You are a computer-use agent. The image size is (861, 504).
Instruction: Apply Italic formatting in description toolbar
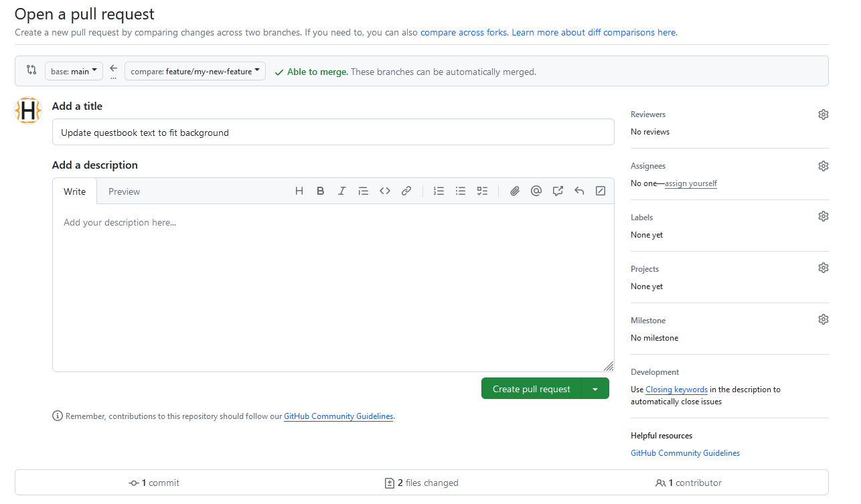(x=342, y=191)
